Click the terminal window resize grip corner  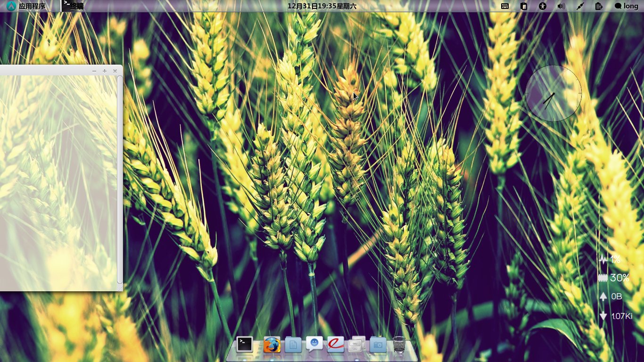point(120,288)
